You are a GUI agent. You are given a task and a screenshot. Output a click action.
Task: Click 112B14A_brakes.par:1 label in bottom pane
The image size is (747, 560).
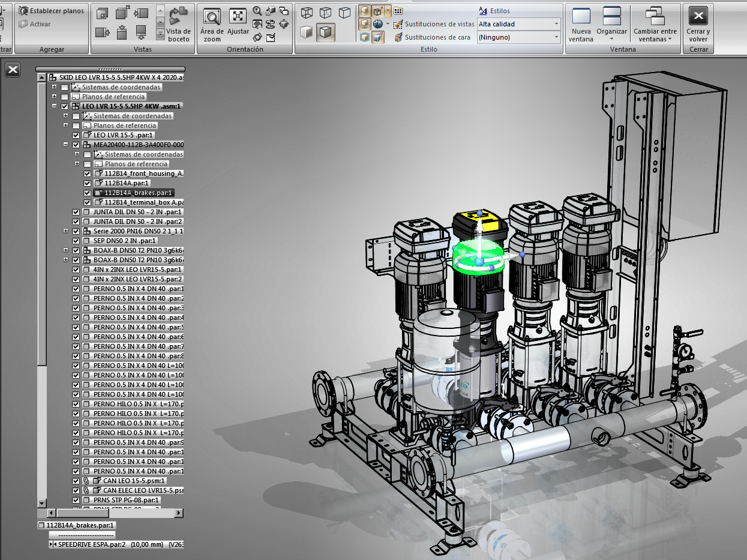[80, 525]
